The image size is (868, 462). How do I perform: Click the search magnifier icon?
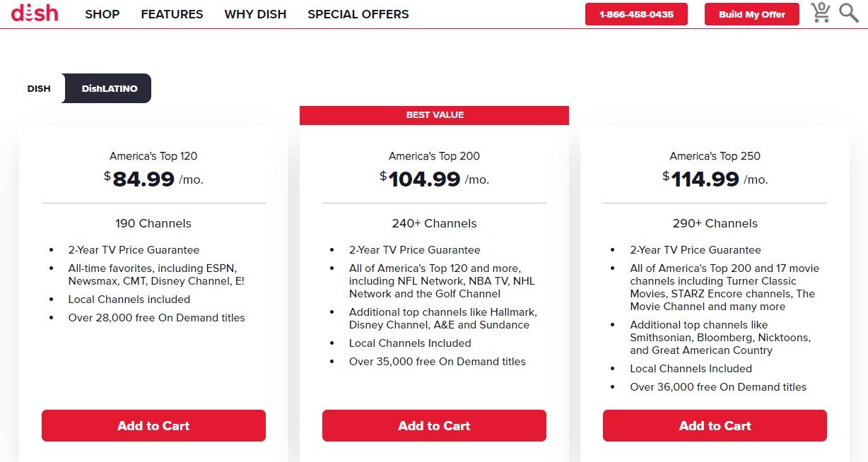tap(848, 13)
